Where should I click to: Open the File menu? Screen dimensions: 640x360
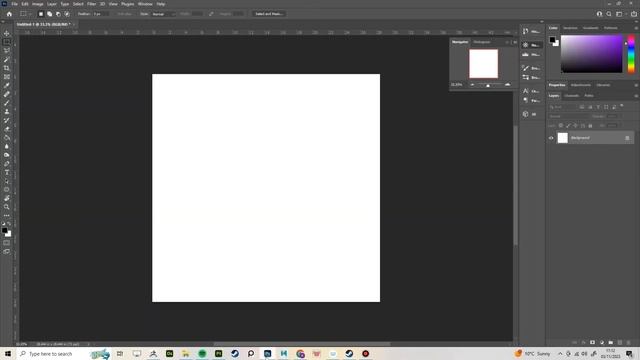pos(14,4)
